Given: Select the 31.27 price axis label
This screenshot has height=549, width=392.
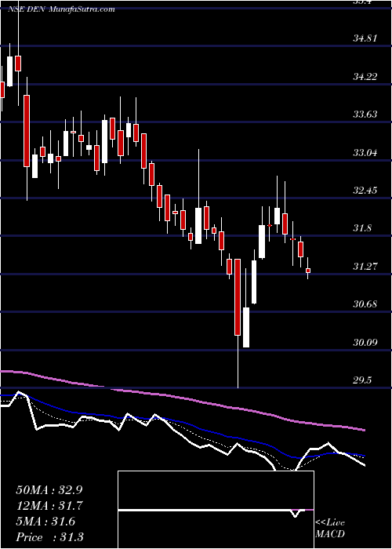Looking at the screenshot, I should [x=365, y=266].
